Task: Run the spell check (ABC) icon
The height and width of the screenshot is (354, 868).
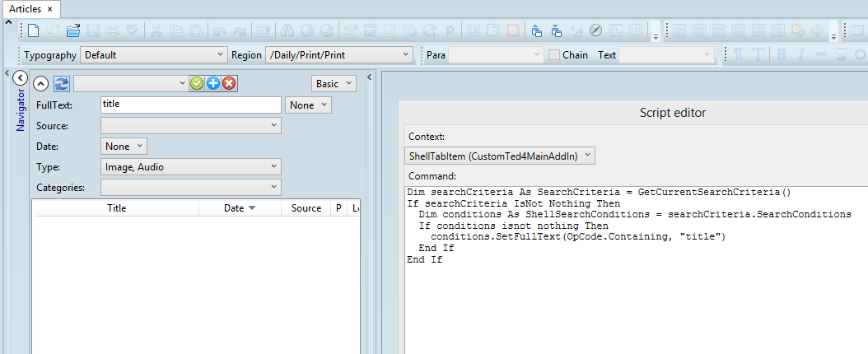Action: coord(132,30)
